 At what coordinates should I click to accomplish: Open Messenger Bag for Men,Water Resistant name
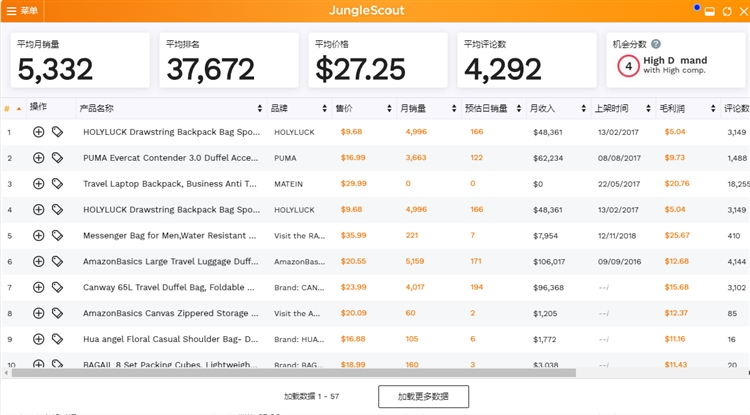pos(169,235)
